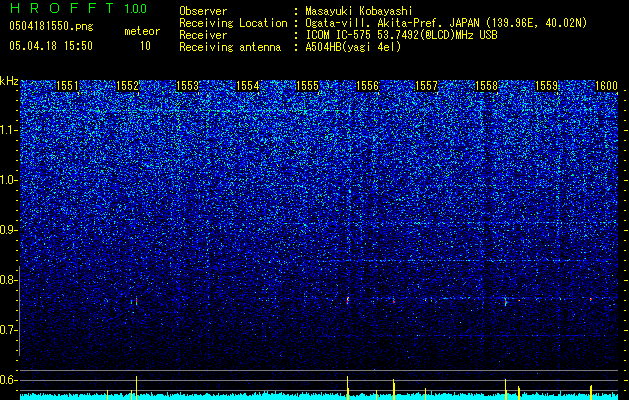Click the kHz axis unit label
This screenshot has width=629, height=400.
click(9, 81)
